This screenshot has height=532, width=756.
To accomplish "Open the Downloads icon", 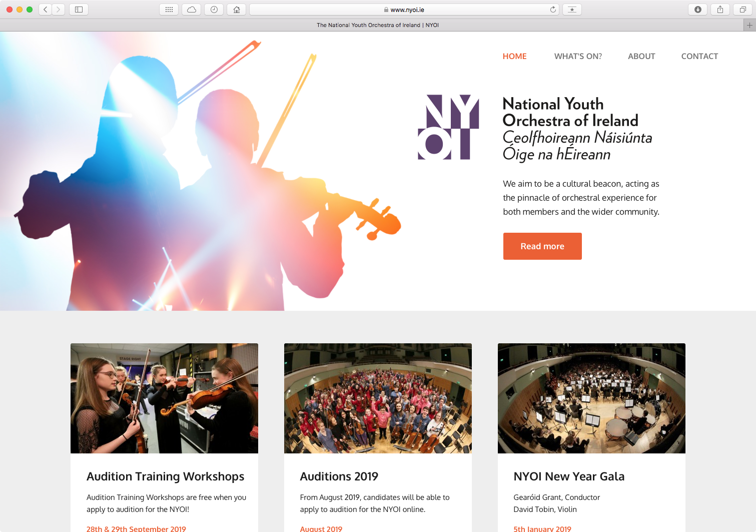I will tap(698, 10).
